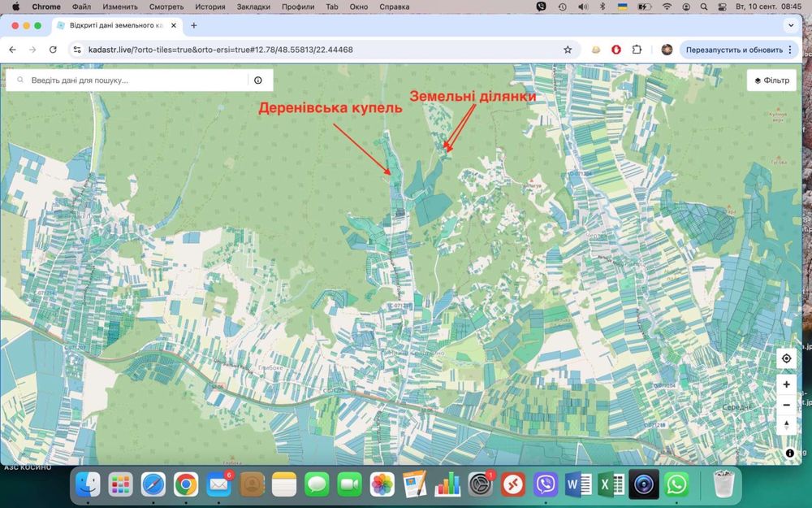Open the Файл menu
The height and width of the screenshot is (508, 812).
pyautogui.click(x=81, y=7)
